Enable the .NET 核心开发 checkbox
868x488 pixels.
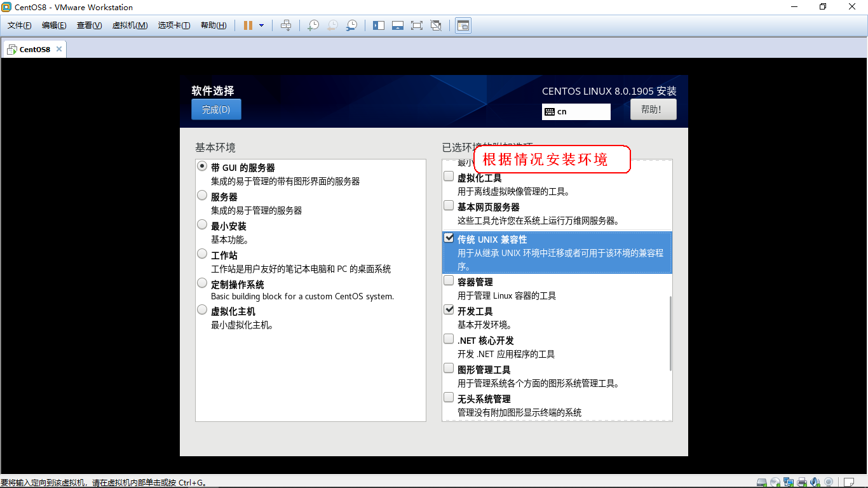449,339
